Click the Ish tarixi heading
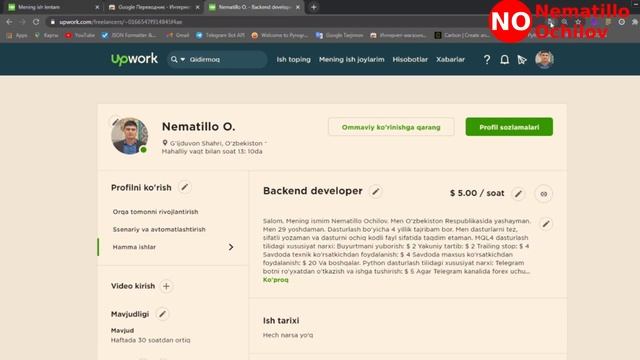The image size is (640, 360). point(281,320)
